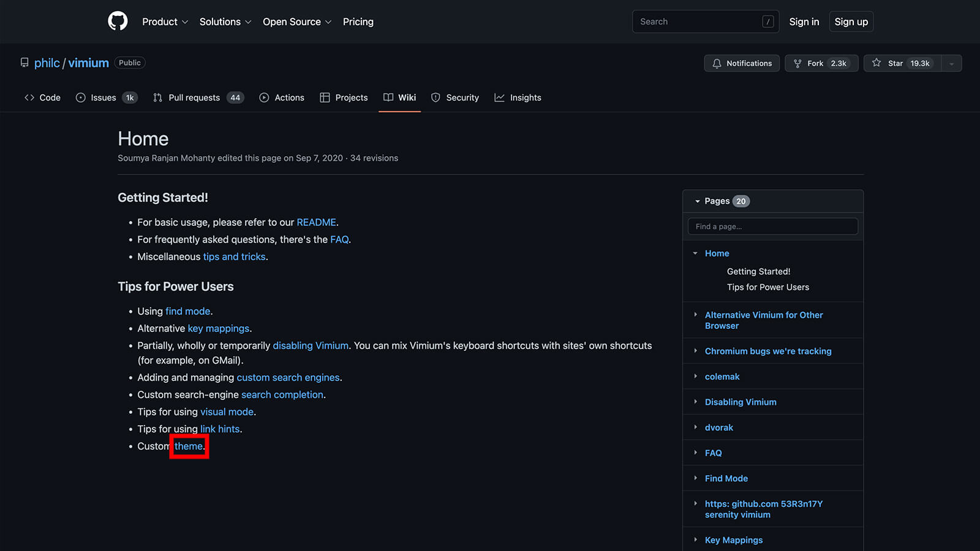Click the repository icon beside philc
980x551 pixels.
click(x=24, y=63)
